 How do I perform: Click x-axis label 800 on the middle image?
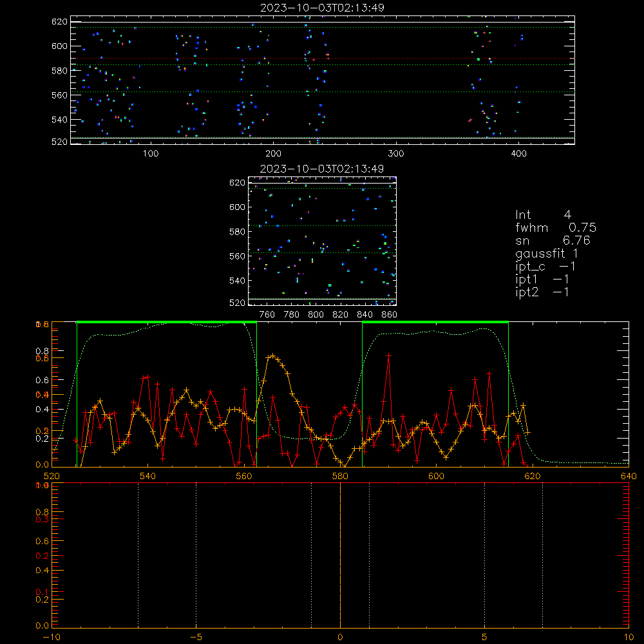tap(316, 315)
